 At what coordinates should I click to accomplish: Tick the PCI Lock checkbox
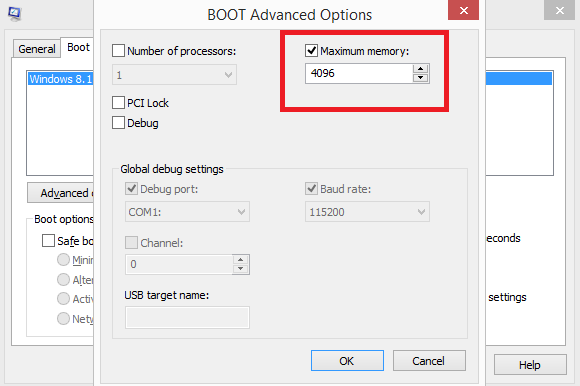tap(118, 102)
